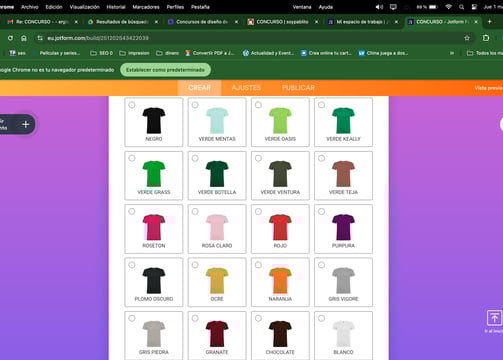Select the ROJO radio button
The width and height of the screenshot is (503, 360).
tap(258, 212)
